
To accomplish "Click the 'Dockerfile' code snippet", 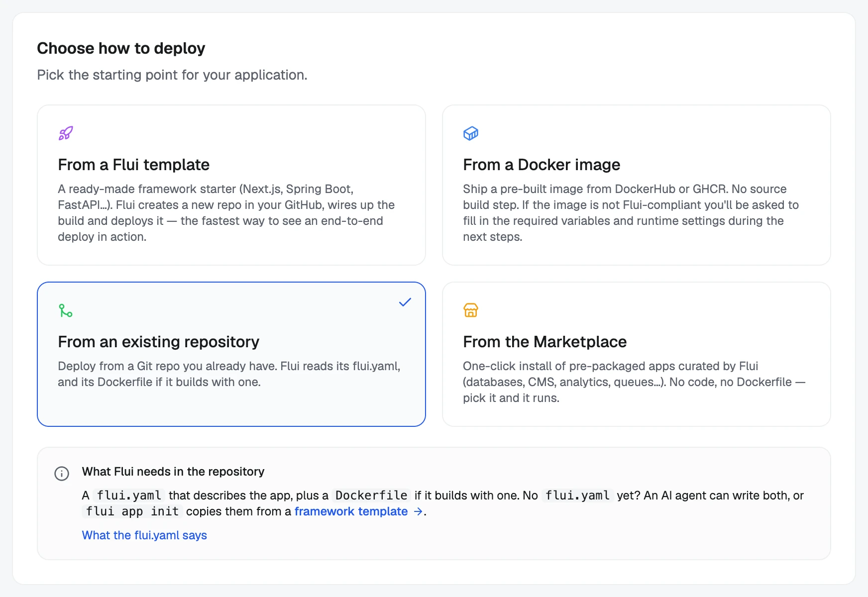I will [371, 496].
